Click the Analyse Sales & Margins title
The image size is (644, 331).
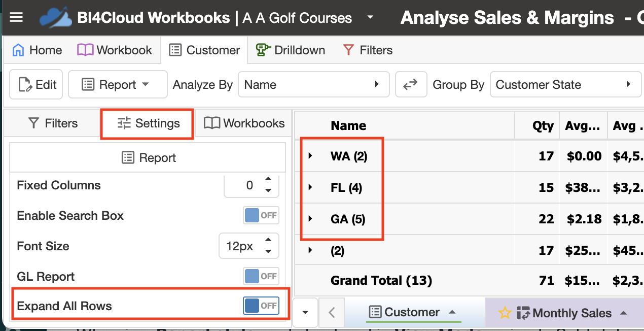[508, 18]
